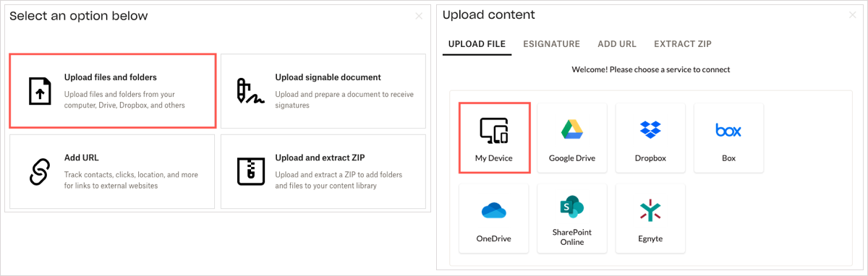Choose Upload signable document option
This screenshot has height=276, width=868.
tap(323, 90)
